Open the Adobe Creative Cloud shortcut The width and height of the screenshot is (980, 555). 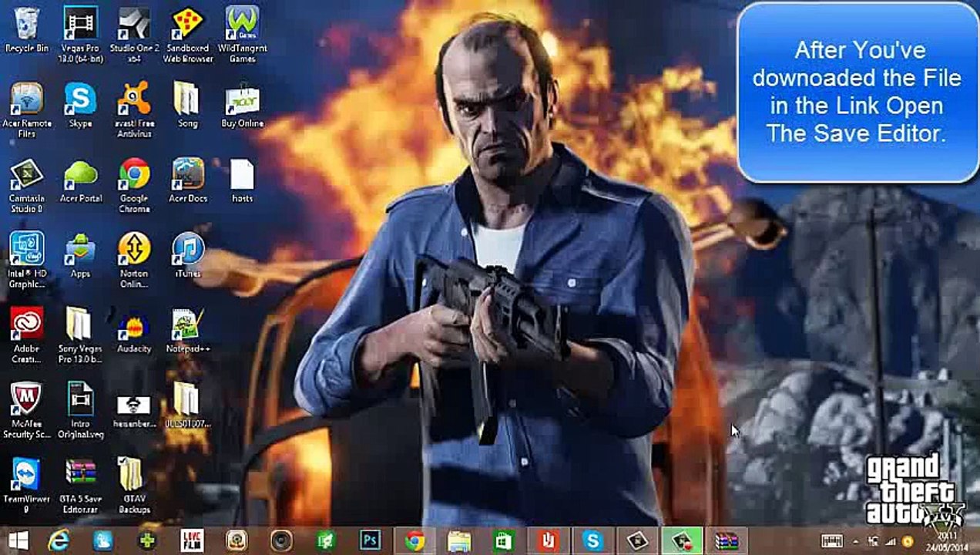[x=27, y=335]
